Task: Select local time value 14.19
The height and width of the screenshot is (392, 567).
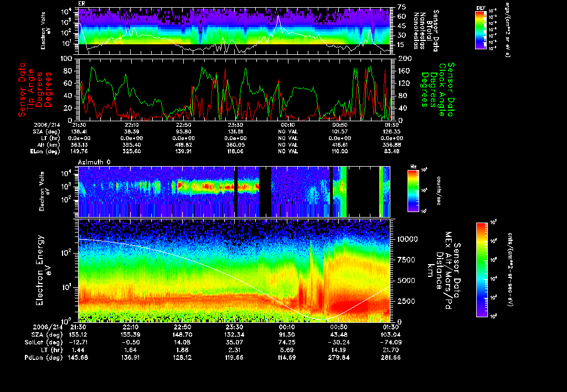Action: click(x=339, y=350)
